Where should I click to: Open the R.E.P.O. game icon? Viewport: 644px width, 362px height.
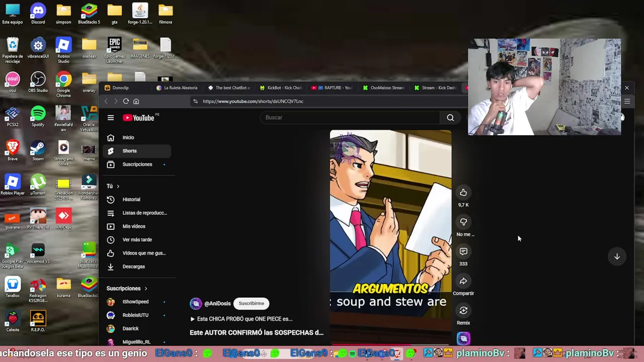[38, 321]
